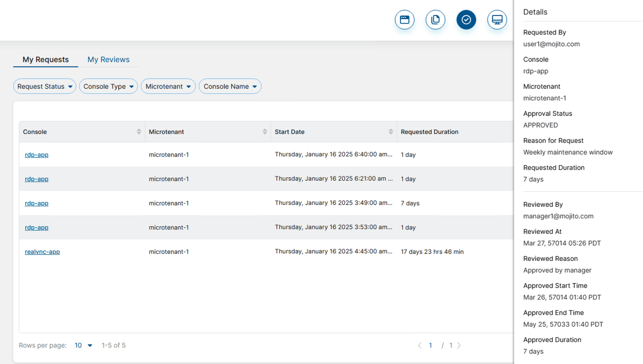
Task: Open the Microtenant filter dropdown
Action: (x=168, y=86)
